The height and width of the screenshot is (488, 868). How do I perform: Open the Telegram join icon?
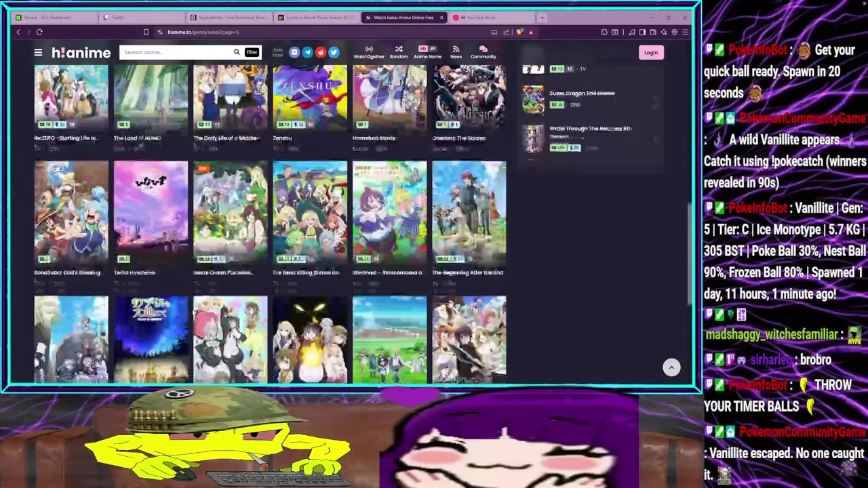click(307, 52)
